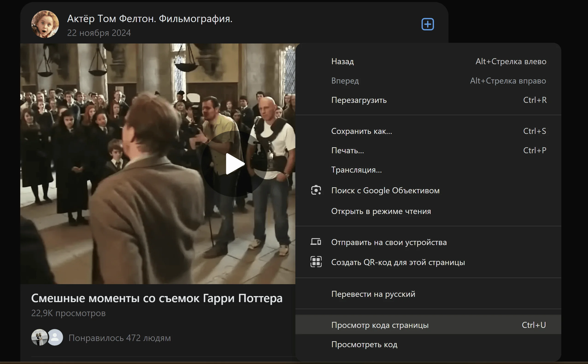
Task: Click the send-to-devices icon
Action: pos(316,242)
